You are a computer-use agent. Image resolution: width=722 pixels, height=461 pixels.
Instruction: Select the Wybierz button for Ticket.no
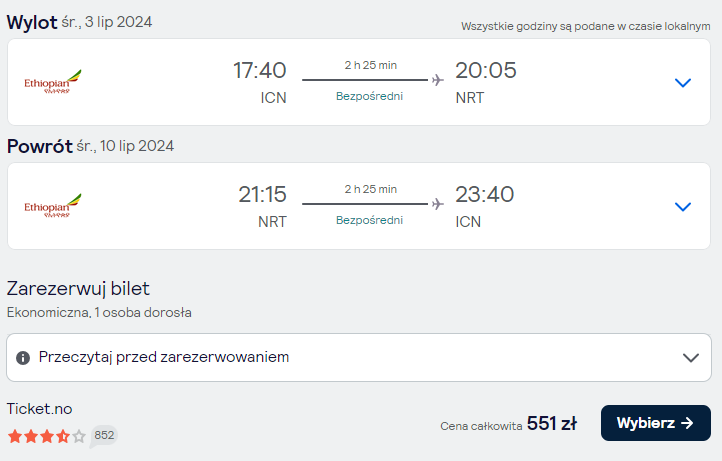[x=656, y=423]
